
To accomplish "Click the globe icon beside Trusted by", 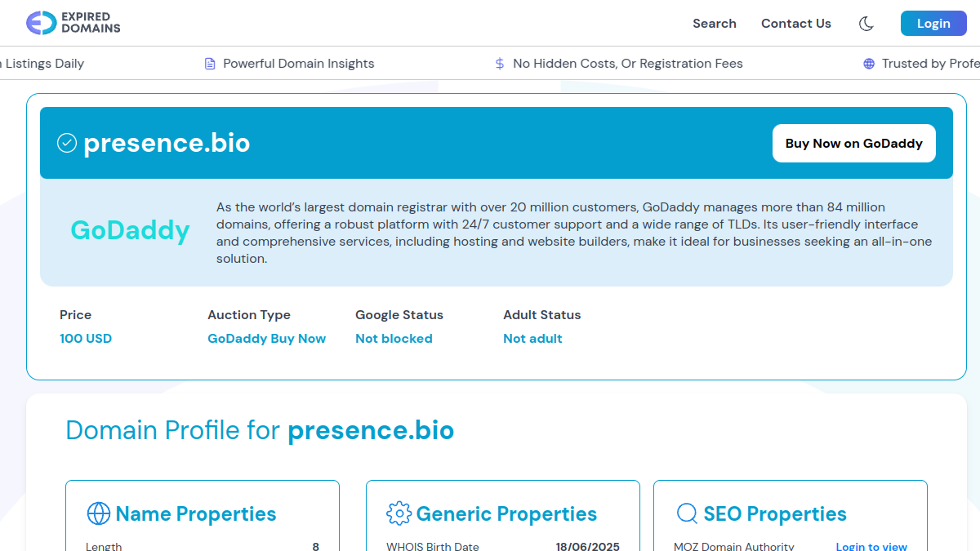I will coord(869,64).
